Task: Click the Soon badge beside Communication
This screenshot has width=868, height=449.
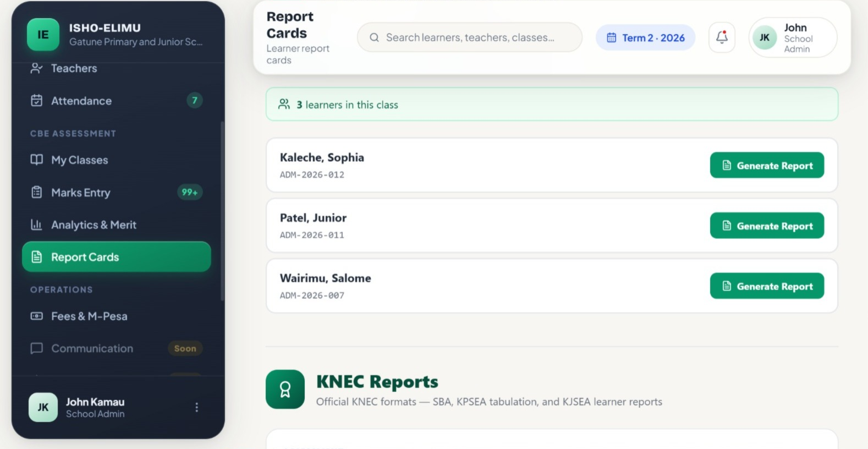Action: tap(185, 348)
